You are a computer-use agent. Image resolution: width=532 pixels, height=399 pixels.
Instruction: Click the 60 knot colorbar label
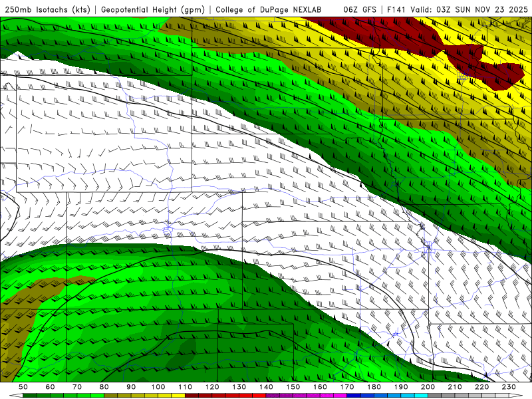(x=50, y=387)
